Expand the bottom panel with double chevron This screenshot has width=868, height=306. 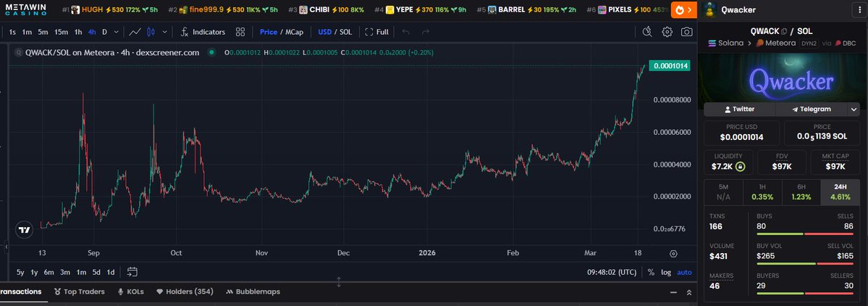(x=689, y=292)
